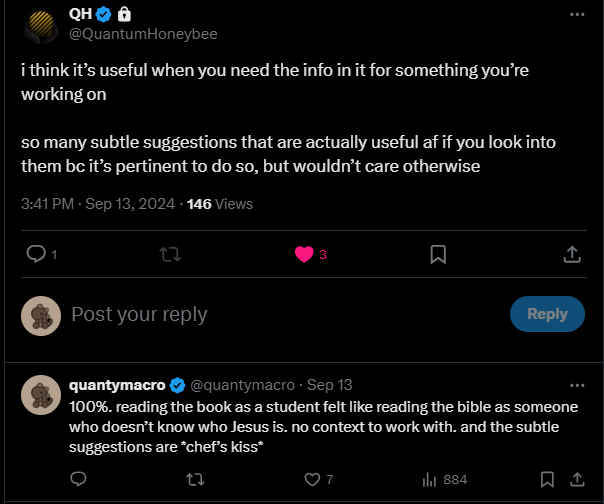The width and height of the screenshot is (604, 504).
Task: Open more options menu on QH's post
Action: tap(577, 14)
